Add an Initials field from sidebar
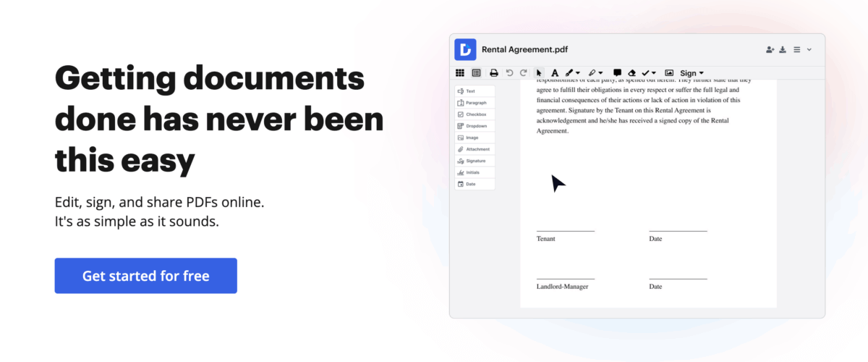 (x=475, y=172)
